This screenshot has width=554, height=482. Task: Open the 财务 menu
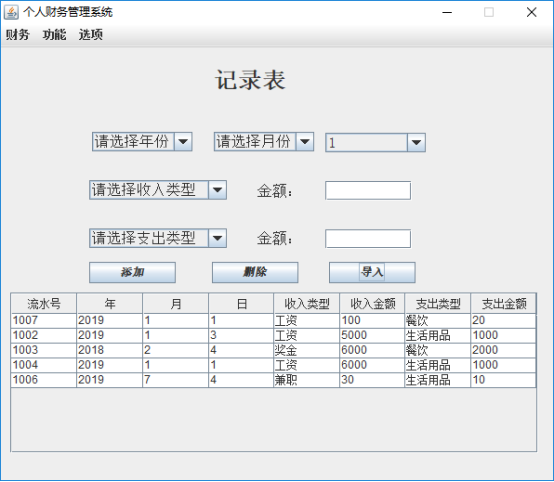pyautogui.click(x=17, y=35)
